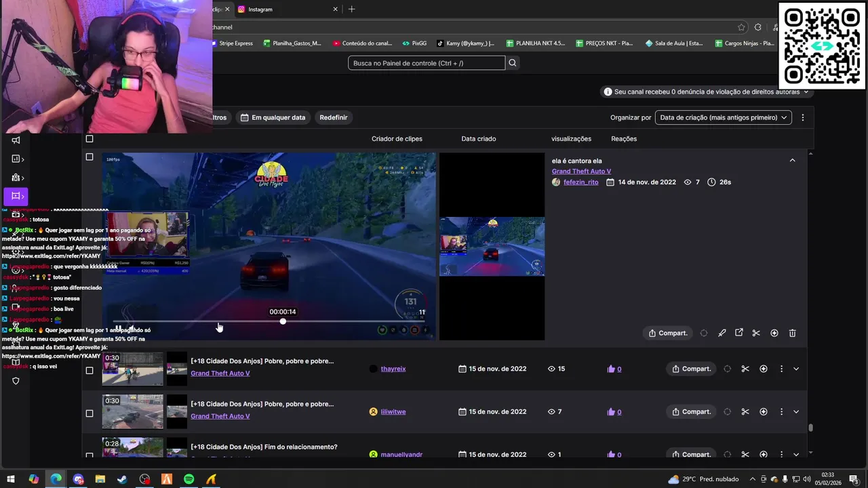
Task: Click the Windows Start button
Action: [x=11, y=479]
